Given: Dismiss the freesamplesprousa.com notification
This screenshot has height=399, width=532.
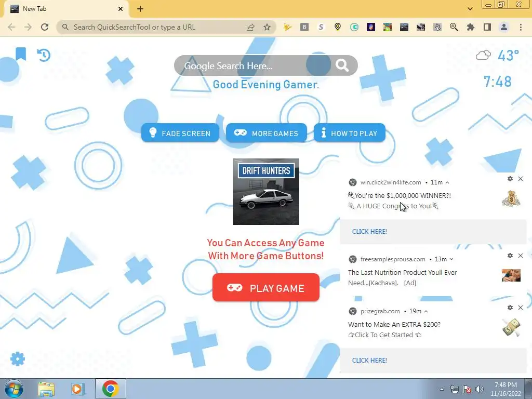Looking at the screenshot, I should [x=521, y=256].
